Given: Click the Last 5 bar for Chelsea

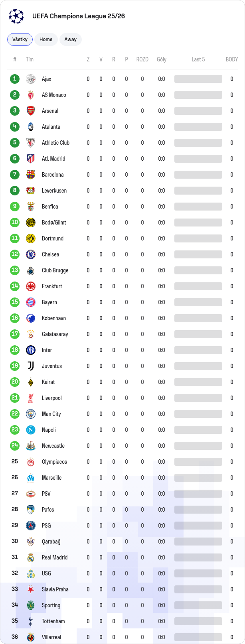Looking at the screenshot, I should point(198,254).
